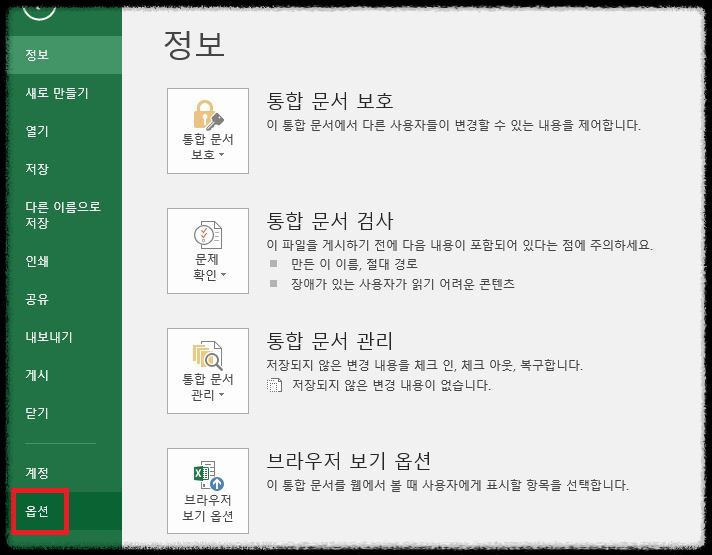
Task: Open the 게시 menu item
Action: coord(64,375)
